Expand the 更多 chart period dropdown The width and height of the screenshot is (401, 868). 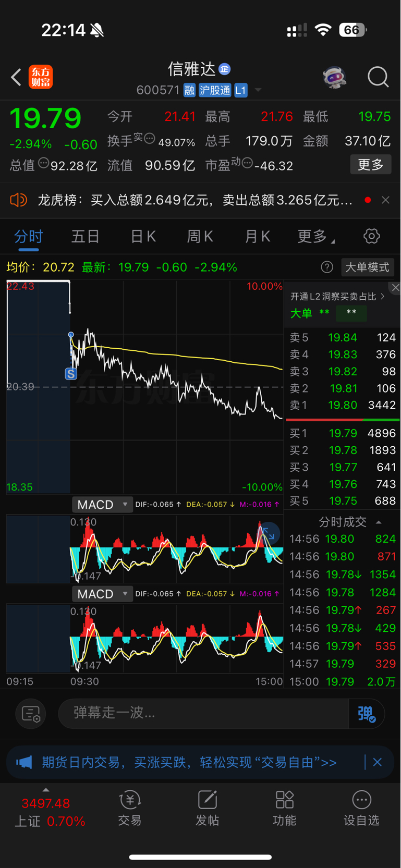tap(316, 237)
